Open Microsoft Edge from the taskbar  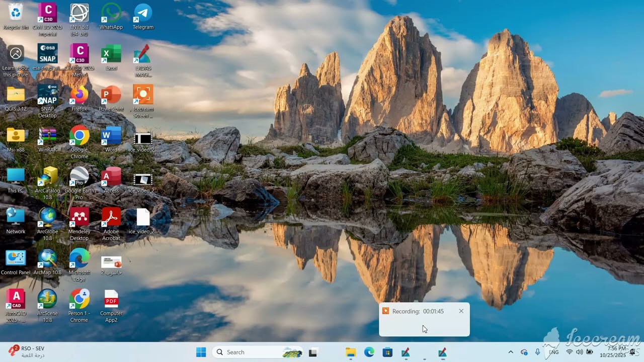coord(369,352)
